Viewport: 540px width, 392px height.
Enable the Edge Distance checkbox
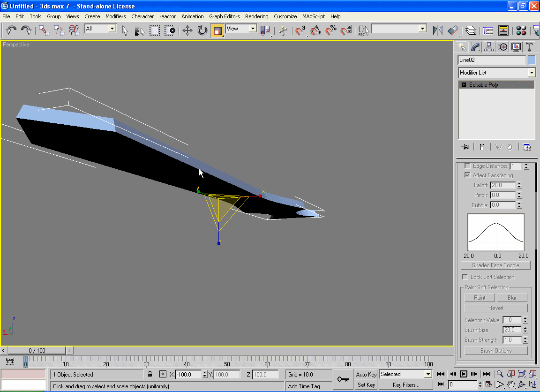tap(467, 166)
